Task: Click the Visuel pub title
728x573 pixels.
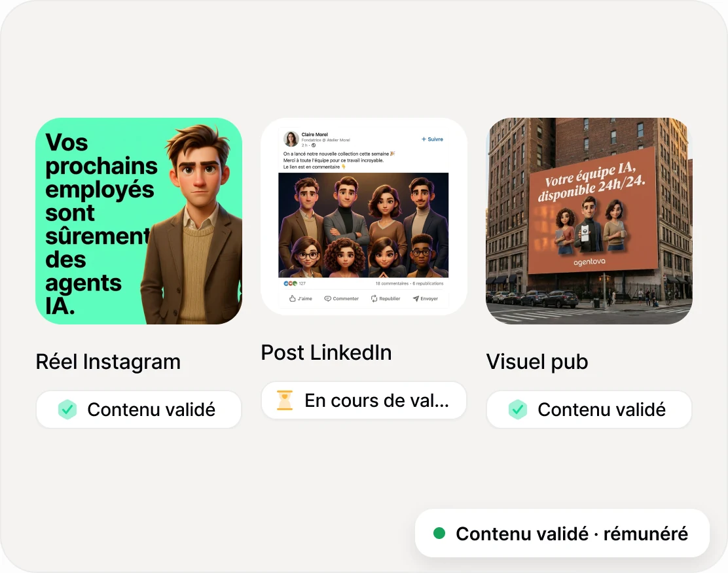Action: (537, 362)
